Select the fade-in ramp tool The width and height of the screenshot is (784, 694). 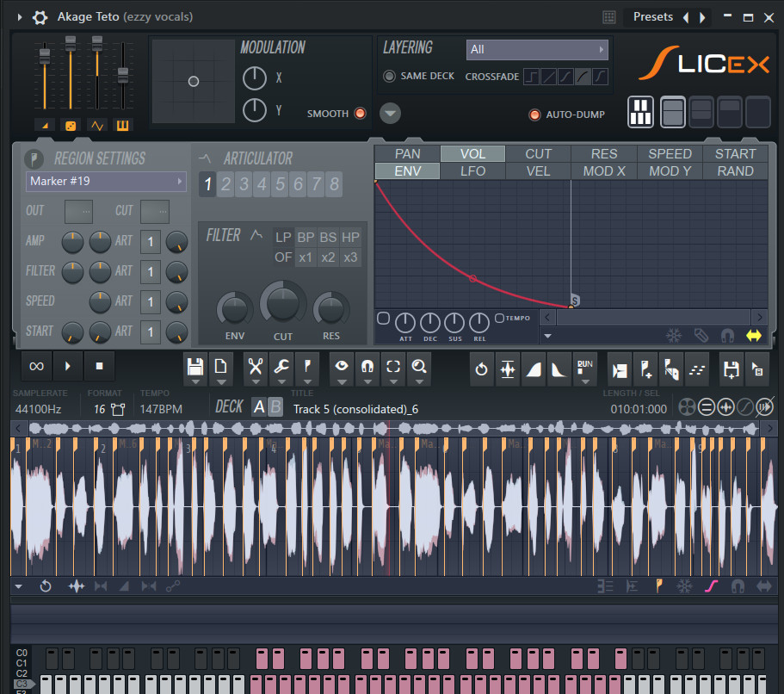[x=534, y=368]
